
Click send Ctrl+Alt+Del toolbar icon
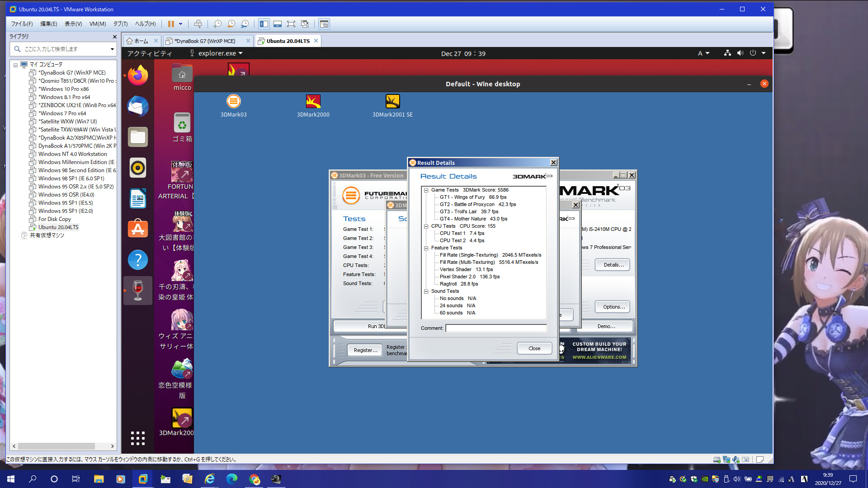[198, 24]
